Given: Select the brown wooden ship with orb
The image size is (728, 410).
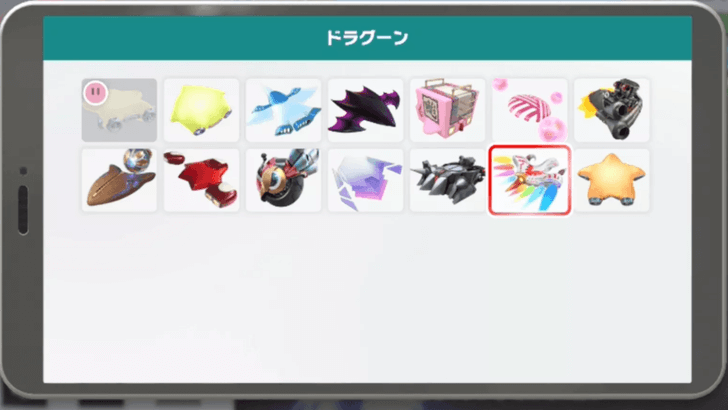Looking at the screenshot, I should (x=119, y=180).
